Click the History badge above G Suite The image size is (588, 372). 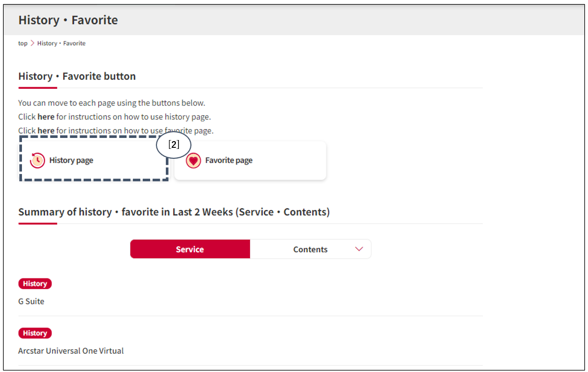tap(35, 284)
